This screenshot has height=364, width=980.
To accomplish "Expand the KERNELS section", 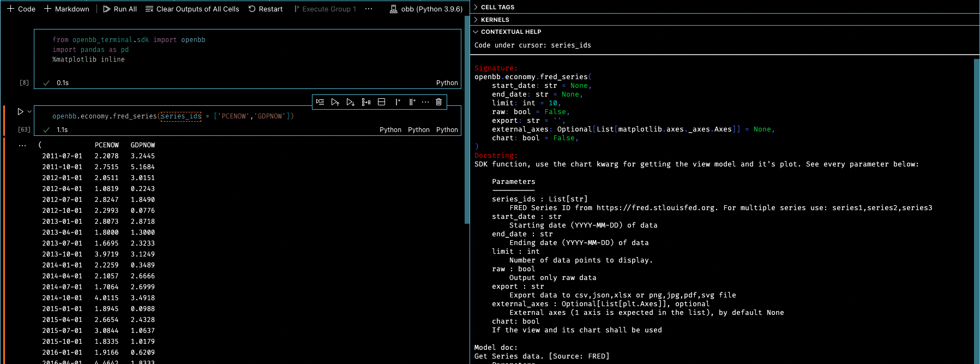I will pos(491,20).
